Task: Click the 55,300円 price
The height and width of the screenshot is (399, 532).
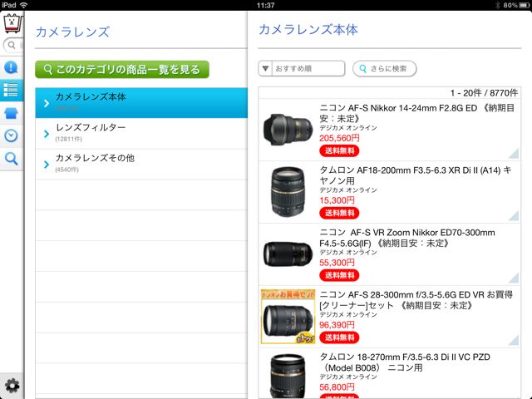Action: pos(337,263)
